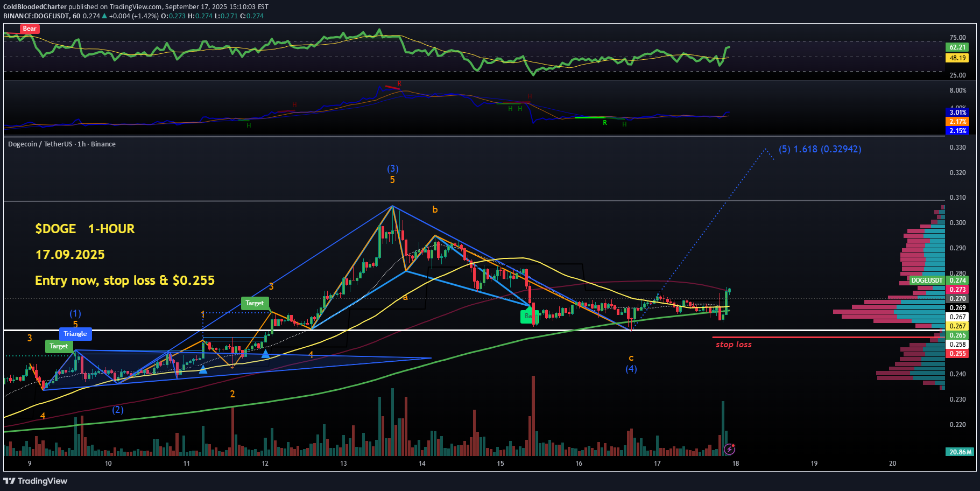Image resolution: width=980 pixels, height=491 pixels.
Task: Click the green Target label below the Triangle tag
Action: tap(59, 346)
